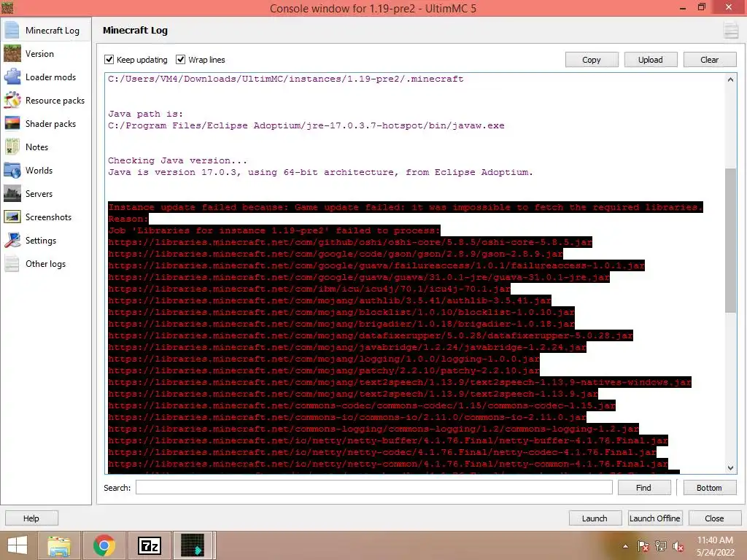Click the Copy log button
The image size is (747, 560).
(592, 60)
